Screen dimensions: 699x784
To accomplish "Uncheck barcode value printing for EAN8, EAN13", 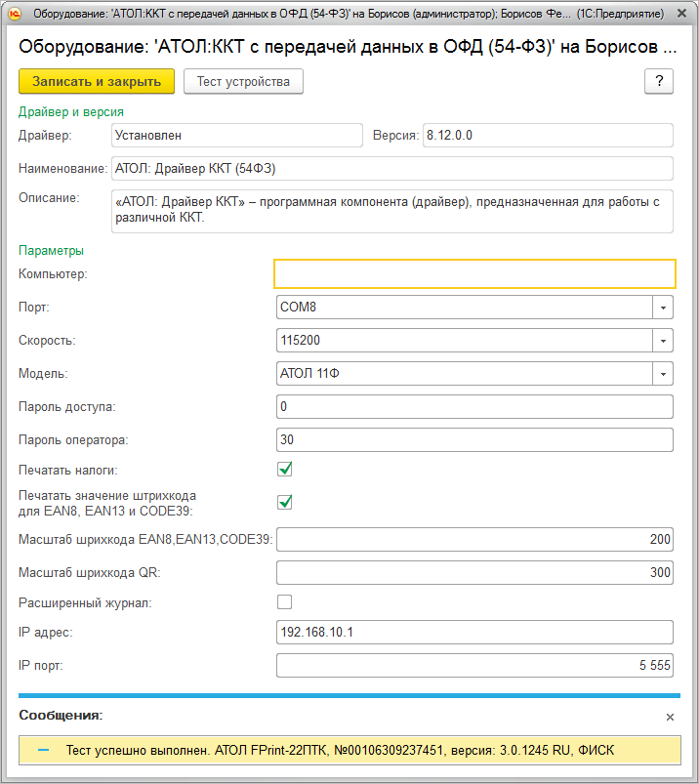I will tap(284, 502).
